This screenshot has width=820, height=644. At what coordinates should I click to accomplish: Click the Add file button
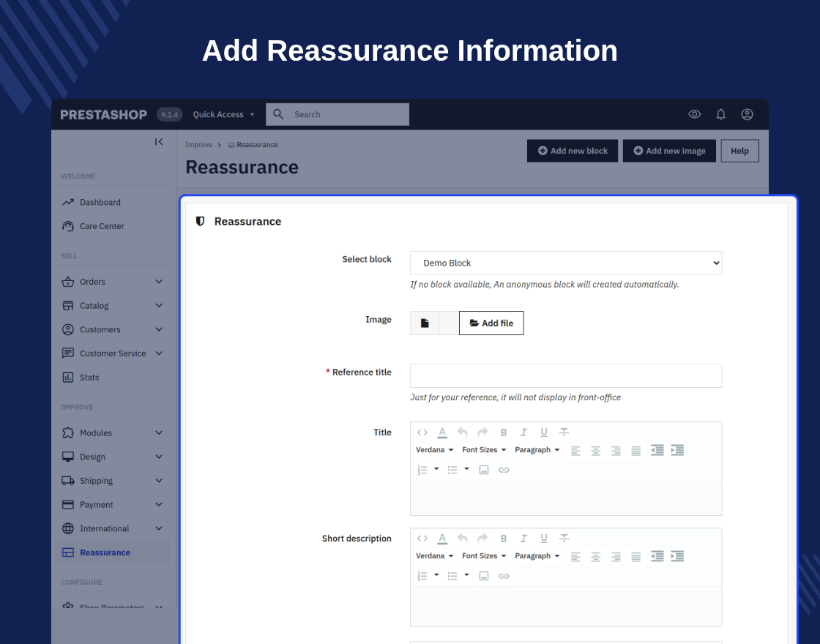click(491, 323)
